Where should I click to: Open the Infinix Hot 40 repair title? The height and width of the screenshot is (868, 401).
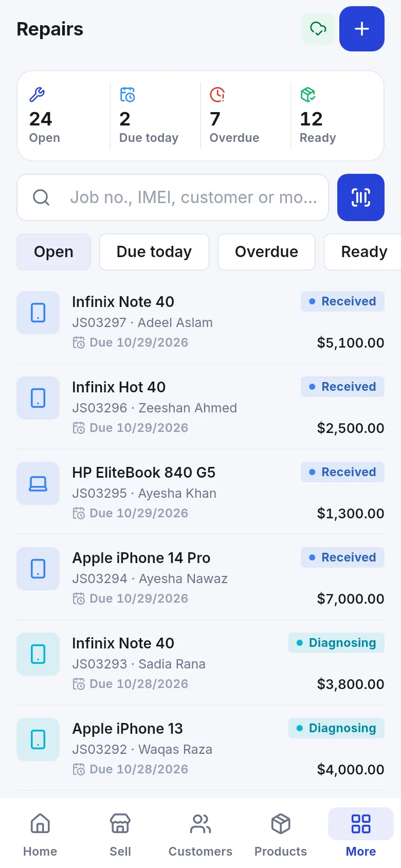(x=119, y=387)
